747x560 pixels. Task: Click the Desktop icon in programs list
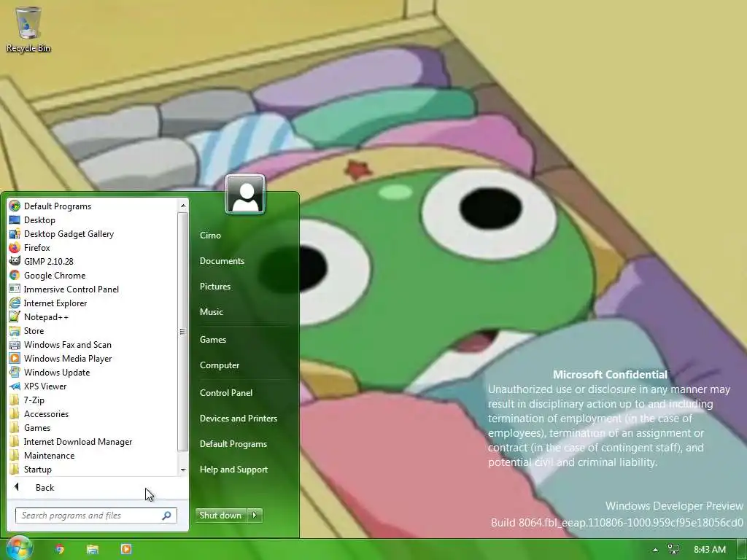[x=15, y=220]
